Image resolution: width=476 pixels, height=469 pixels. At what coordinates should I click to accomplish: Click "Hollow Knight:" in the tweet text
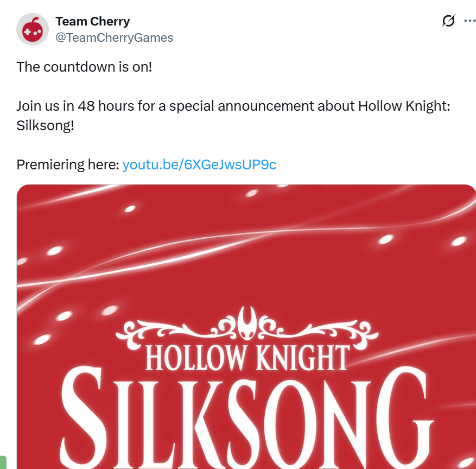pos(404,106)
